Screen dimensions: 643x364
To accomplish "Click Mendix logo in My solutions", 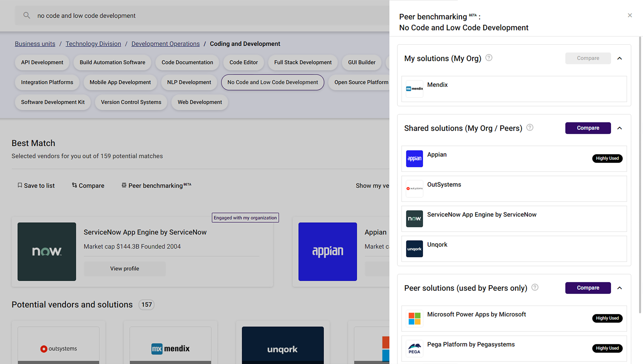I will click(414, 89).
